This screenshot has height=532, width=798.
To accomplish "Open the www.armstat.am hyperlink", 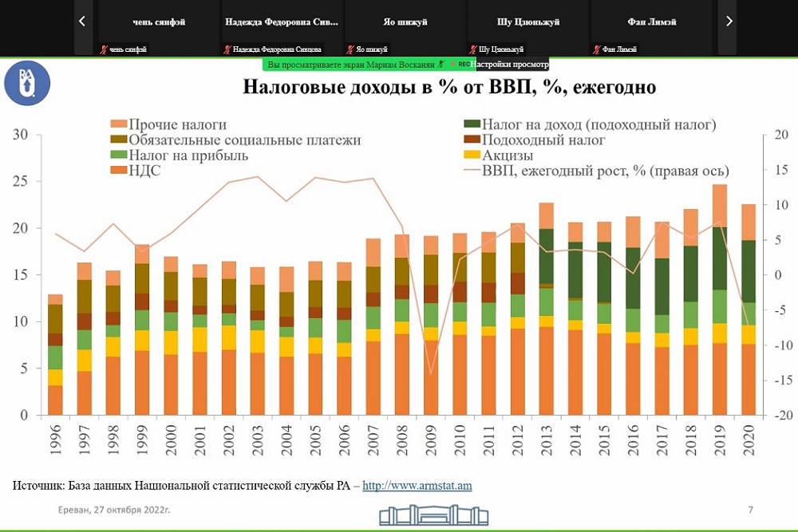I will pyautogui.click(x=417, y=485).
